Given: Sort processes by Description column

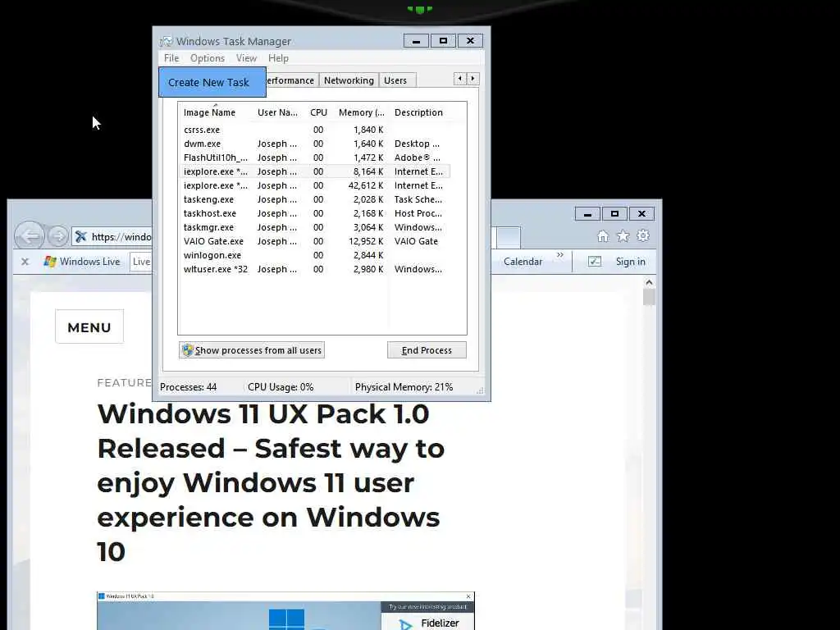Looking at the screenshot, I should point(419,112).
